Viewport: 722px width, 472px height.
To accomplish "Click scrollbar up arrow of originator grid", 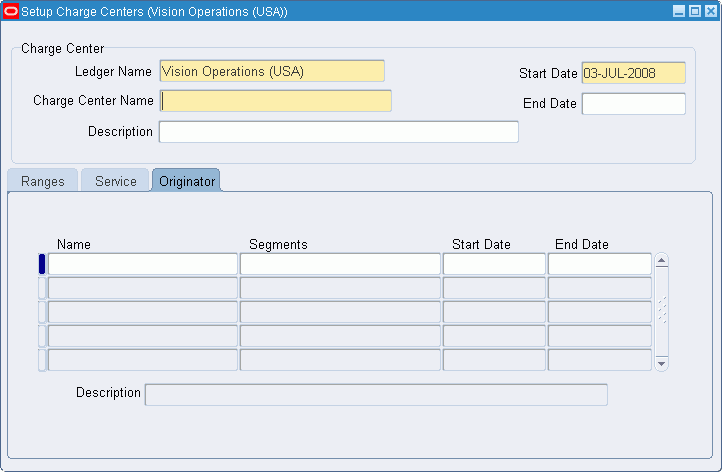I will (662, 261).
